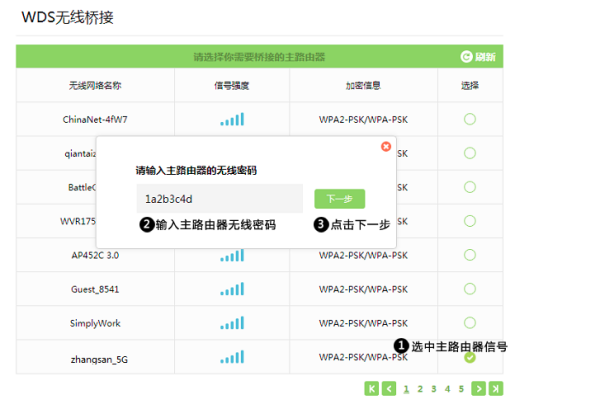The width and height of the screenshot is (600, 409).
Task: Select the SimplyWork network radio button
Action: point(469,324)
